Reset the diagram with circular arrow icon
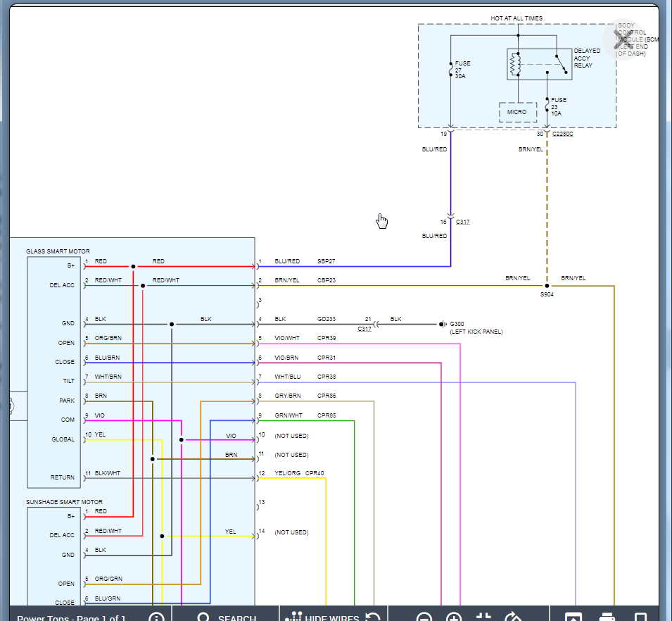 373,617
